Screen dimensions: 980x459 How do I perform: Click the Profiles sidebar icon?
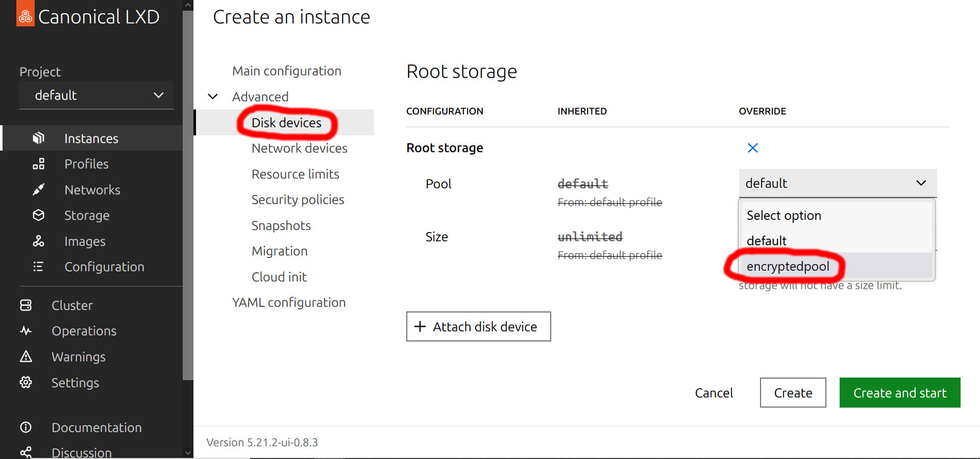tap(38, 164)
